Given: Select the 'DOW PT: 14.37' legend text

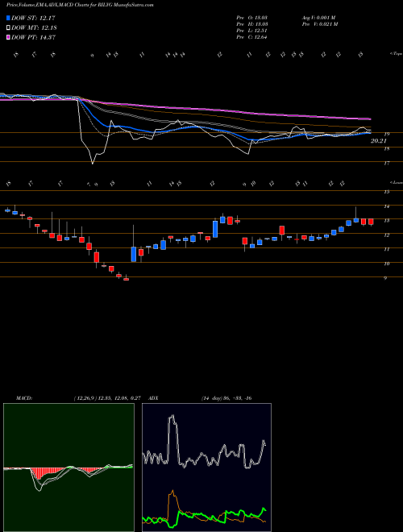Looking at the screenshot, I should click(33, 37).
